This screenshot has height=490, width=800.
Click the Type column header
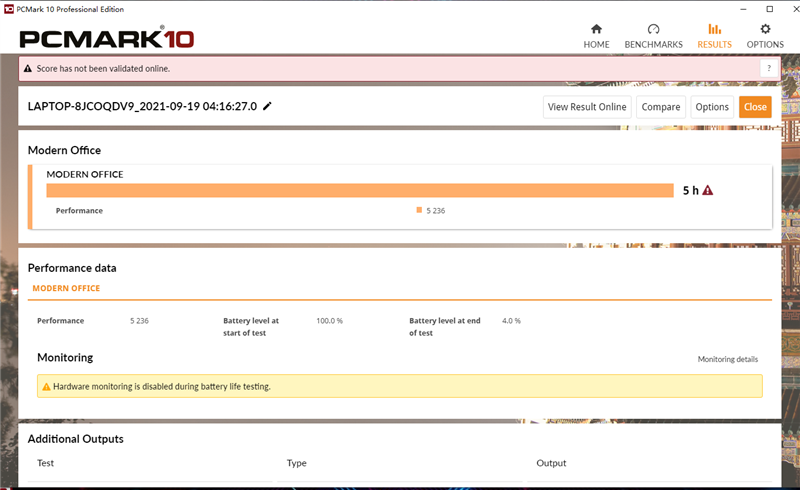[296, 463]
